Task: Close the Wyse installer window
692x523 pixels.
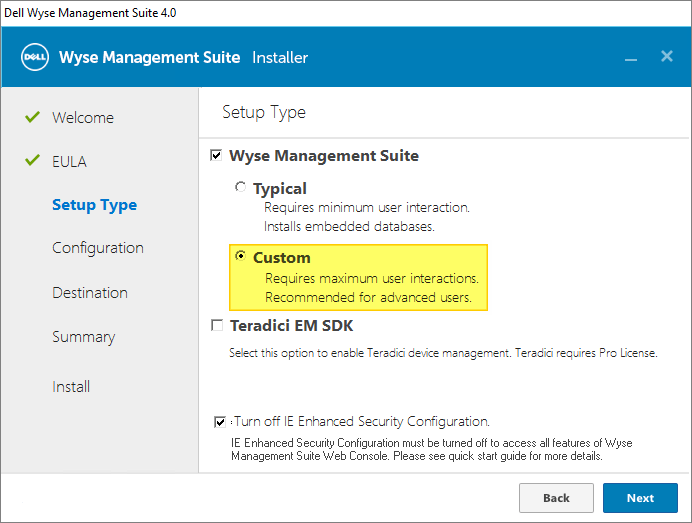Action: pyautogui.click(x=666, y=57)
